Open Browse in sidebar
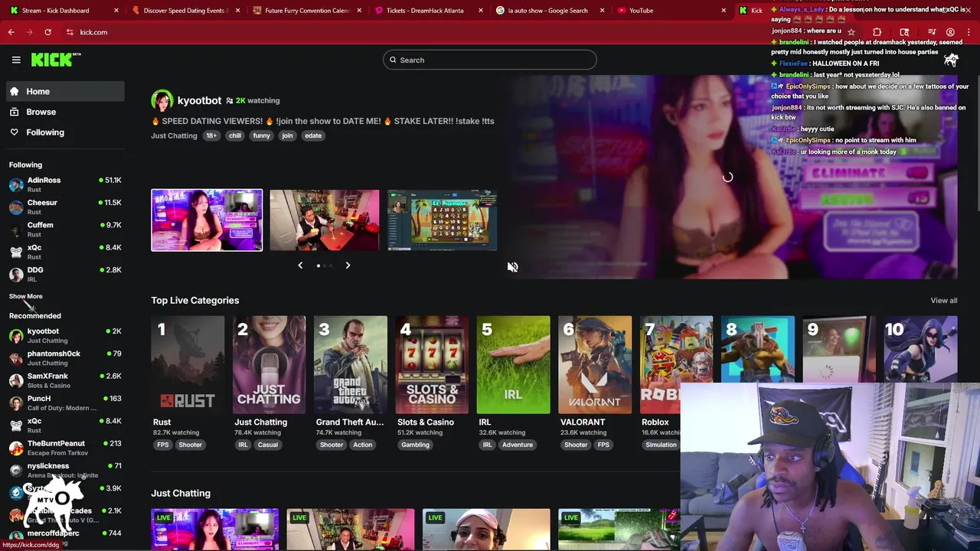Image resolution: width=980 pixels, height=551 pixels. tap(65, 112)
